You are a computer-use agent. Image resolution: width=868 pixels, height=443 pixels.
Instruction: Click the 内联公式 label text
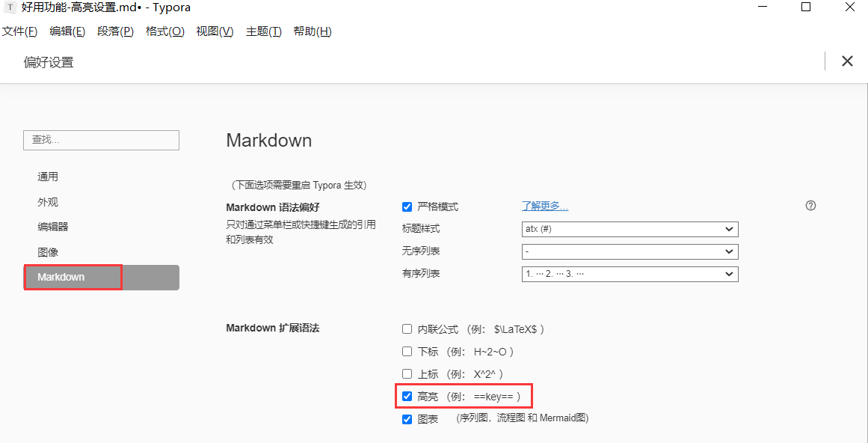tap(438, 329)
